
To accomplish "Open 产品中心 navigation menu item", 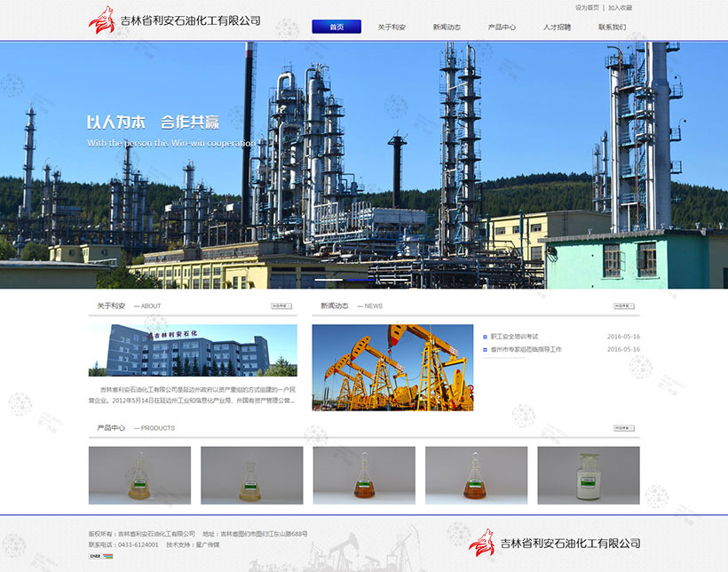I will point(502,27).
